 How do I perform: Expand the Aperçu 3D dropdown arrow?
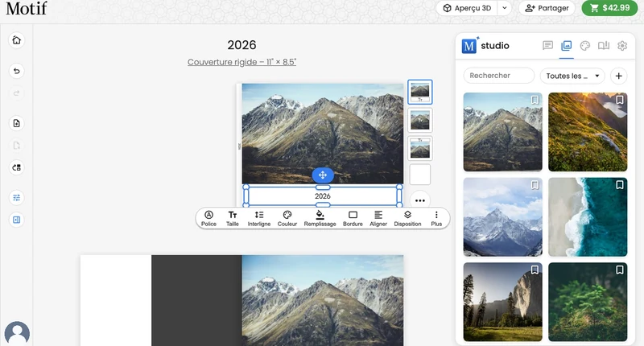click(505, 8)
